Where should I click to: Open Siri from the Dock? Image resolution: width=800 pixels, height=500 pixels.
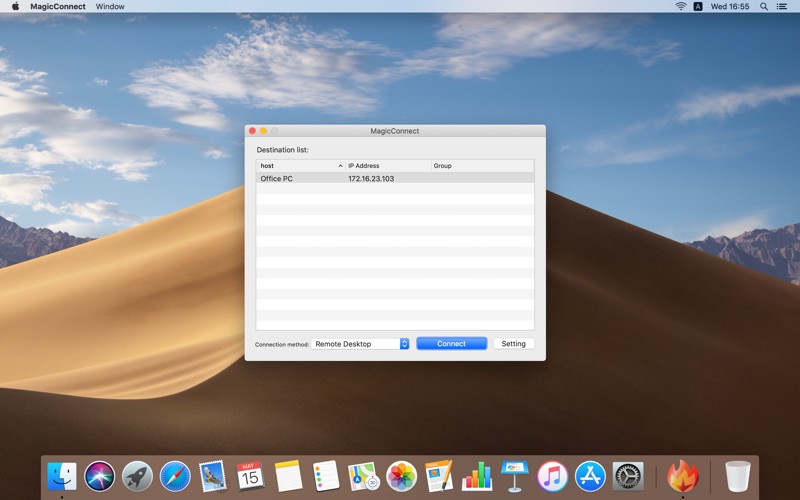coord(99,477)
